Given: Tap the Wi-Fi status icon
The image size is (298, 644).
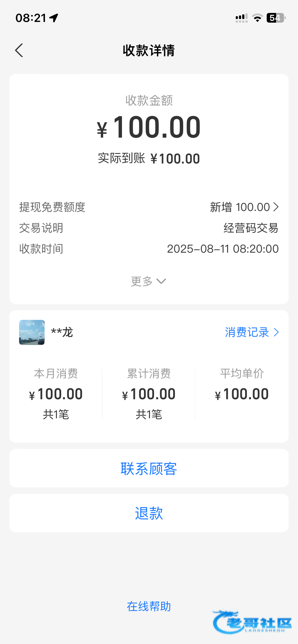Looking at the screenshot, I should click(x=257, y=18).
